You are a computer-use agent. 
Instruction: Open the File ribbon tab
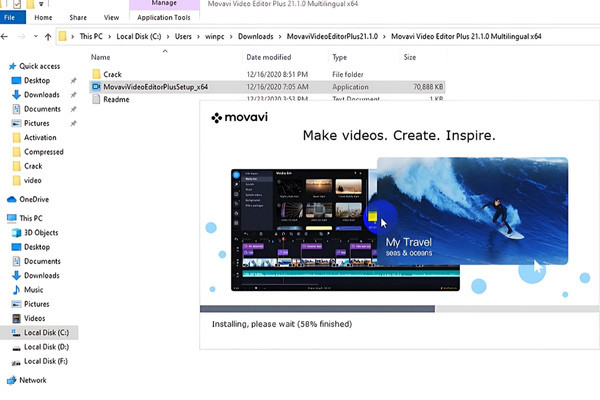coord(10,18)
